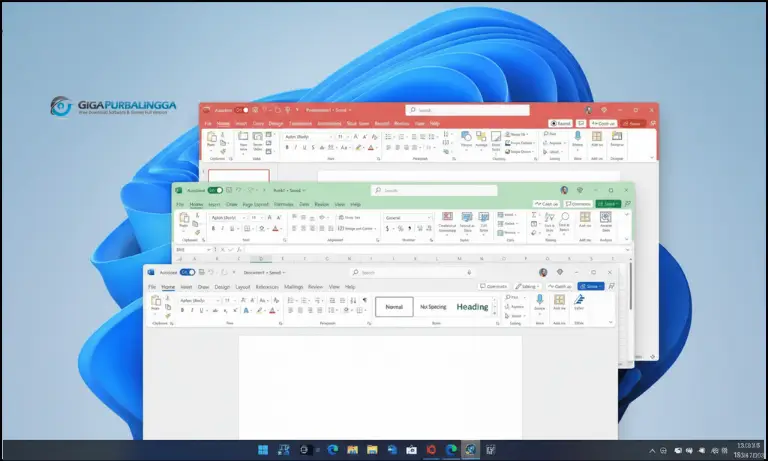Click the Save icon in Word's title bar
768x461 pixels.
[x=201, y=272]
